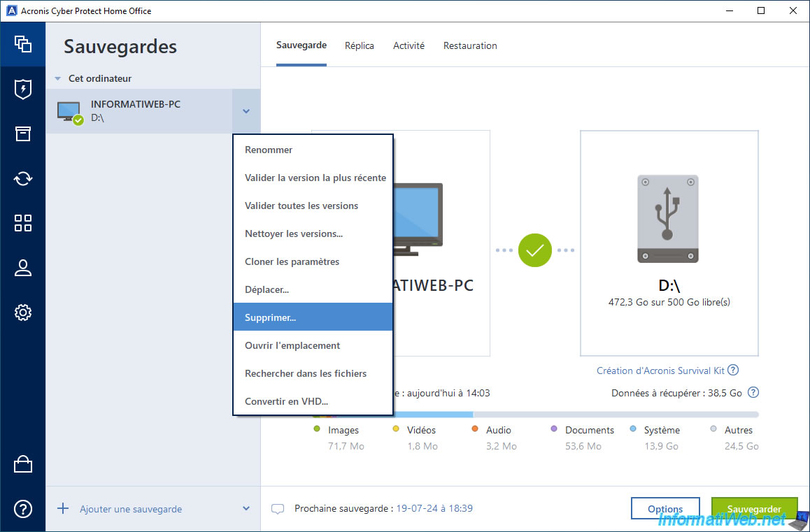
Task: Click the INFORMATIWEB-PC computer icon in backup list
Action: point(70,113)
